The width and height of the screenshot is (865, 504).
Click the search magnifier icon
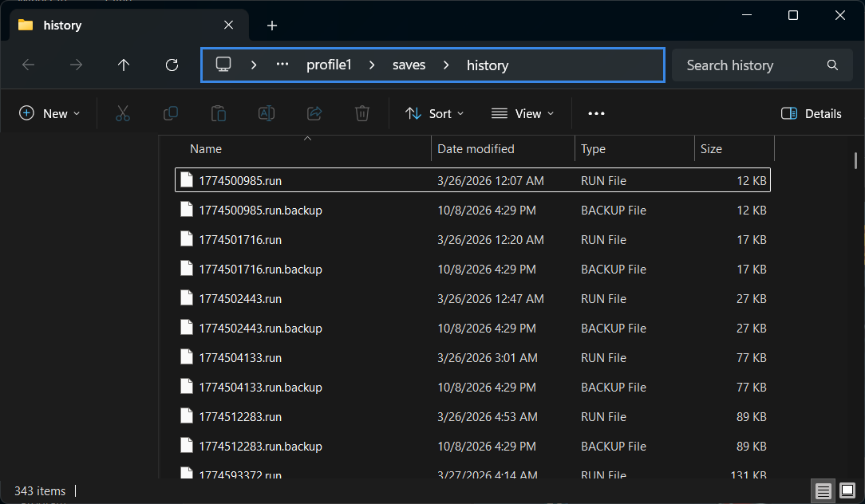pyautogui.click(x=832, y=65)
